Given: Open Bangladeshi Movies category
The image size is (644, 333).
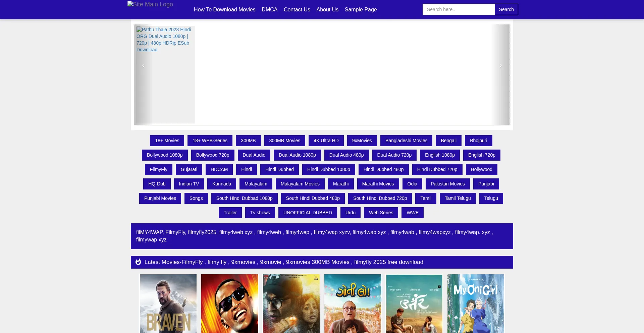Looking at the screenshot, I should pos(406,141).
